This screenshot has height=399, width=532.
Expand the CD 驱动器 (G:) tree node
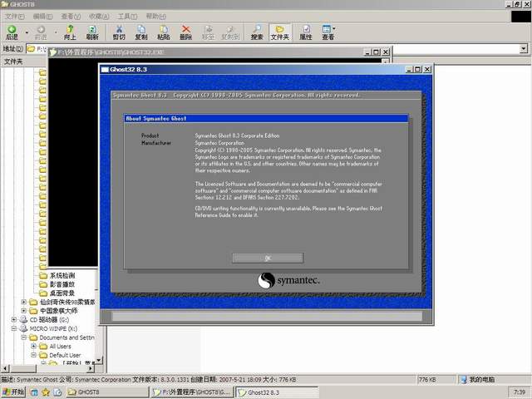coord(14,319)
